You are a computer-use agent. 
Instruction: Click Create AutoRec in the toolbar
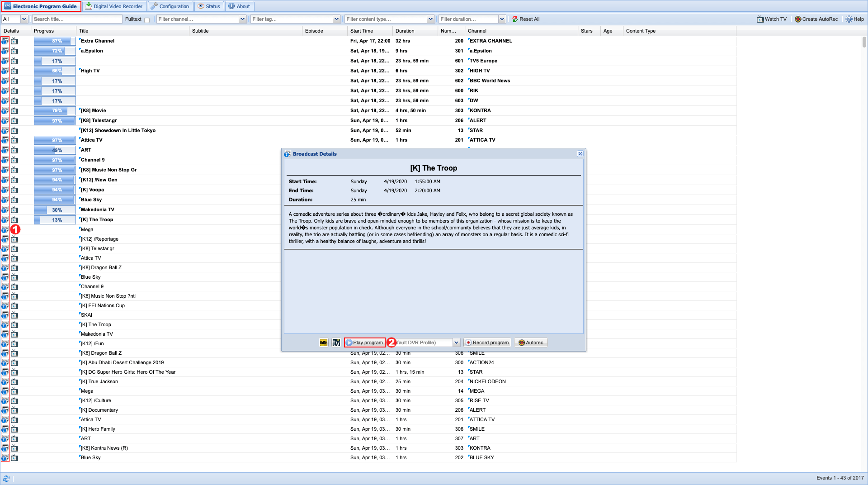[816, 19]
